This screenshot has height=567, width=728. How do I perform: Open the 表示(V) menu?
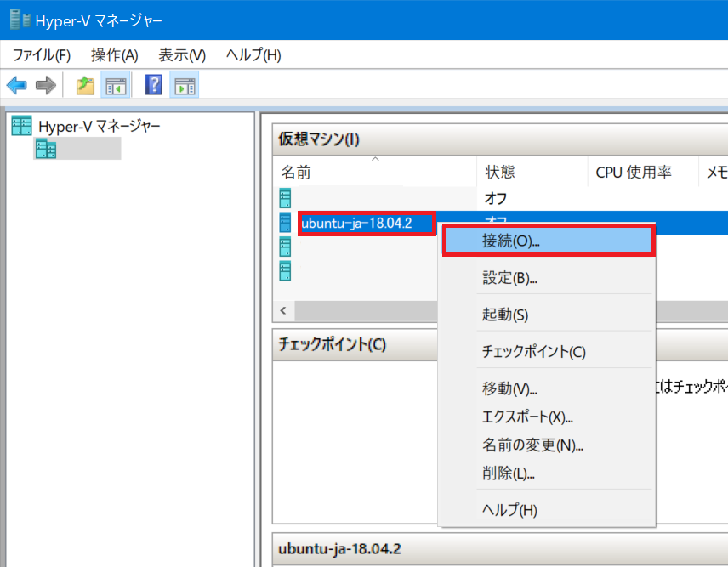pyautogui.click(x=182, y=54)
